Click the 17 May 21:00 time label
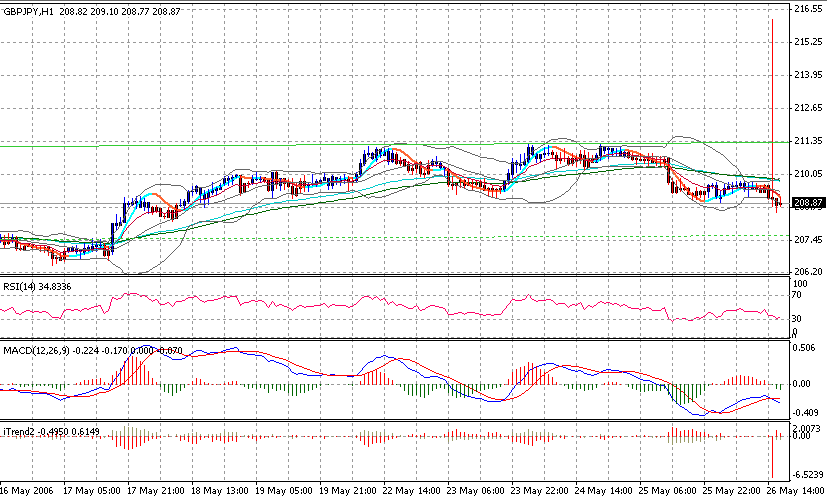The width and height of the screenshot is (827, 496). (x=156, y=491)
